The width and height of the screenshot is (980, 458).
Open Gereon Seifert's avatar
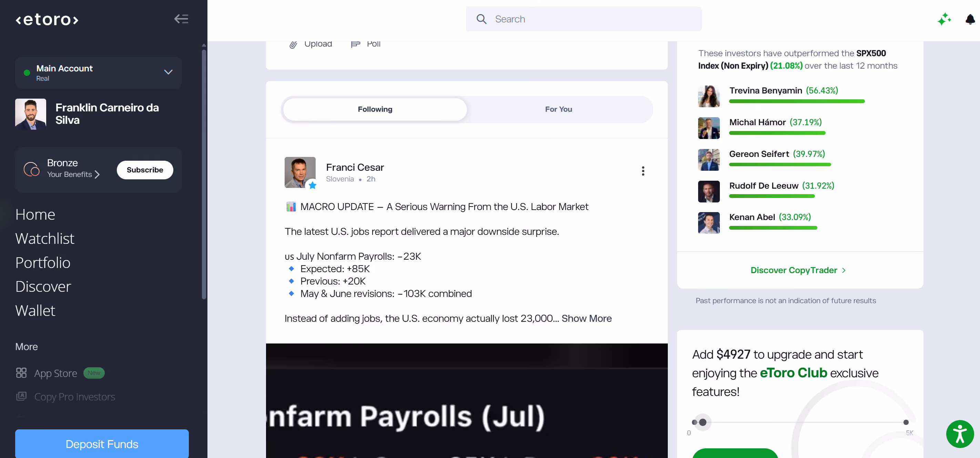coord(709,160)
